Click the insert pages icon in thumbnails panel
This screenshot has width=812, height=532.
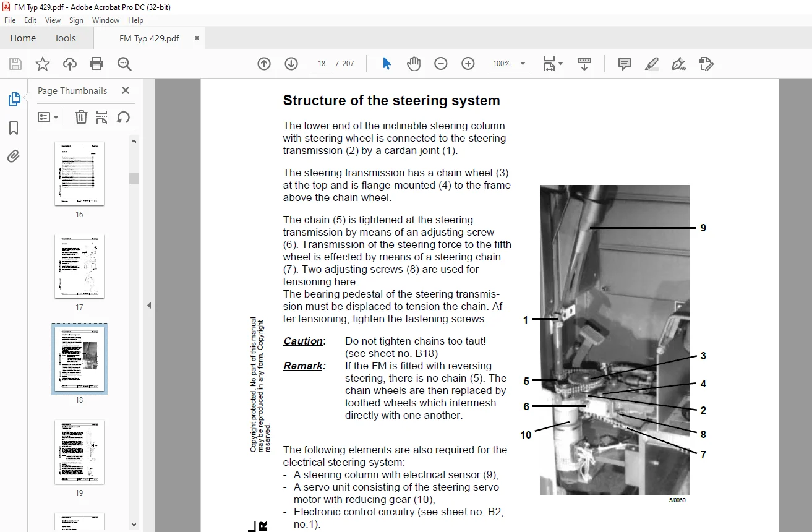click(102, 117)
